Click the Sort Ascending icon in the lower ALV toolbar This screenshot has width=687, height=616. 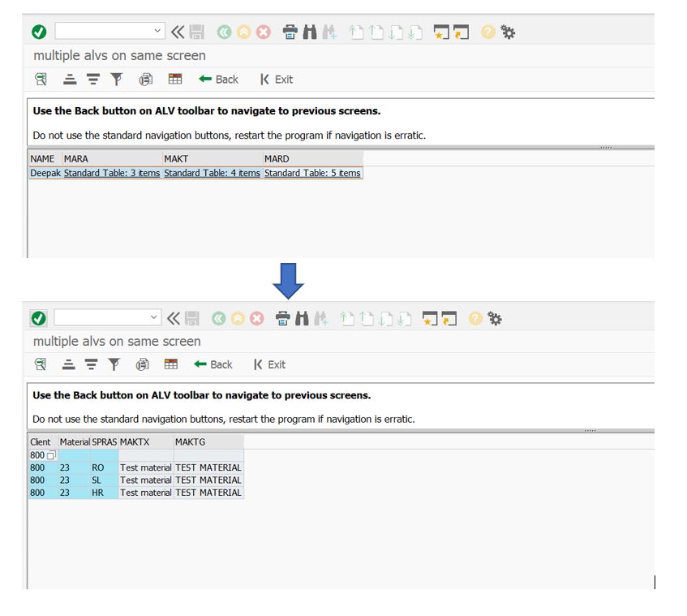(69, 364)
